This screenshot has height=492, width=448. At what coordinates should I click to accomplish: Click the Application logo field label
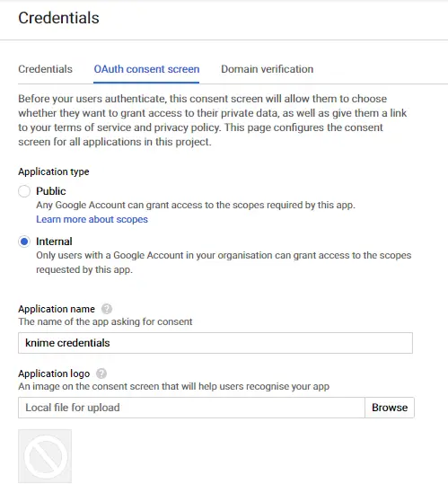tap(54, 373)
